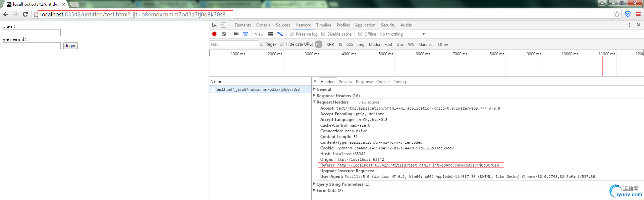Enable Disable cache checkbox

point(323,34)
